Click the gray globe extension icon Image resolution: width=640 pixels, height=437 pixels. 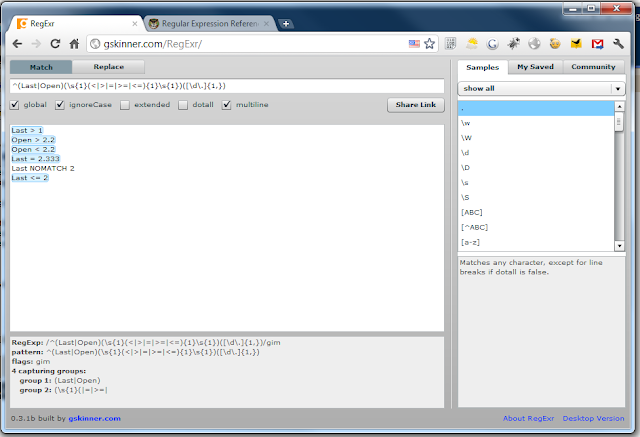(x=534, y=44)
